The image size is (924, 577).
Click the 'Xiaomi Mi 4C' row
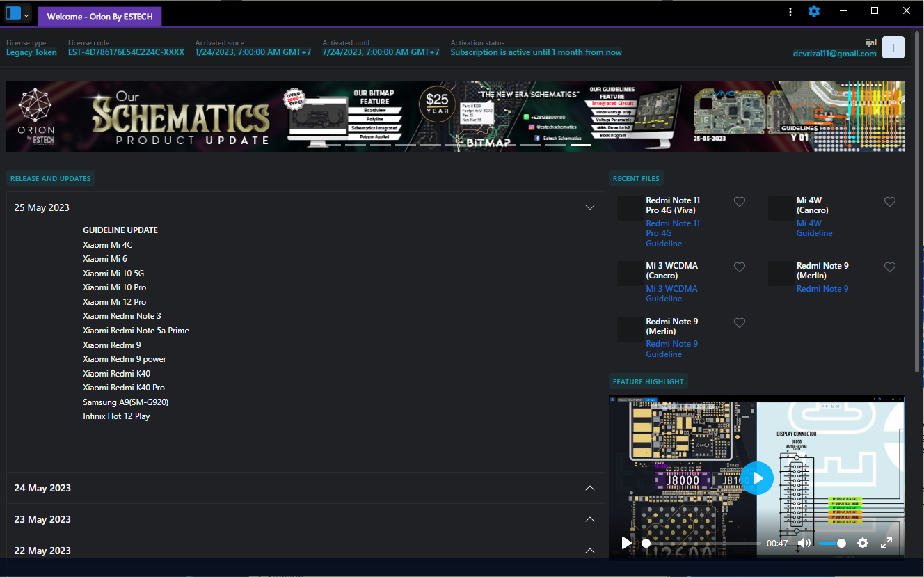pyautogui.click(x=107, y=245)
